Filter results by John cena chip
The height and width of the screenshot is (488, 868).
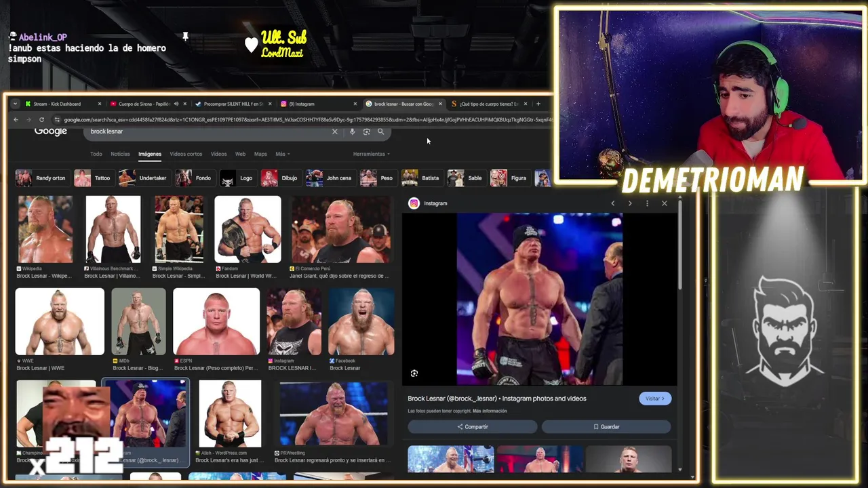tap(330, 178)
